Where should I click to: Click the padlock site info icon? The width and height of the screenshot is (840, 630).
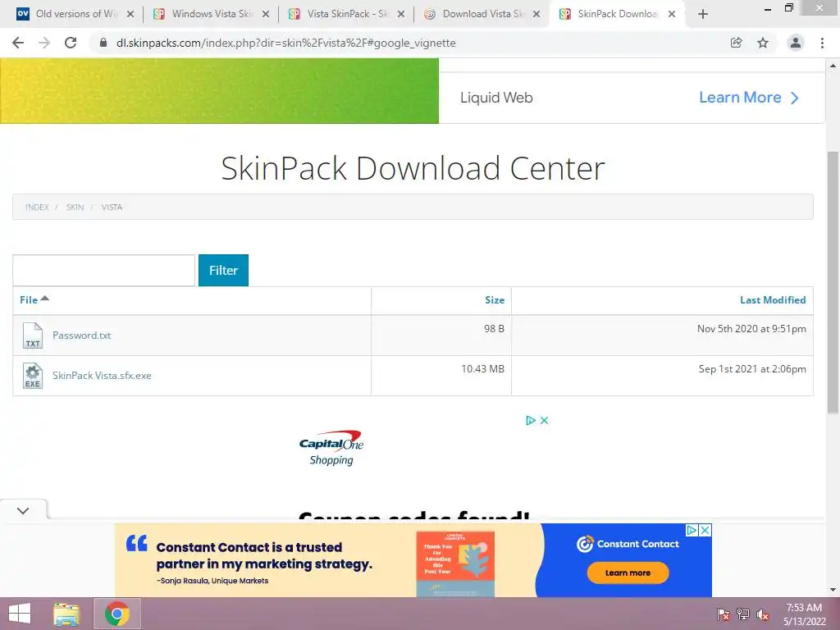(103, 43)
